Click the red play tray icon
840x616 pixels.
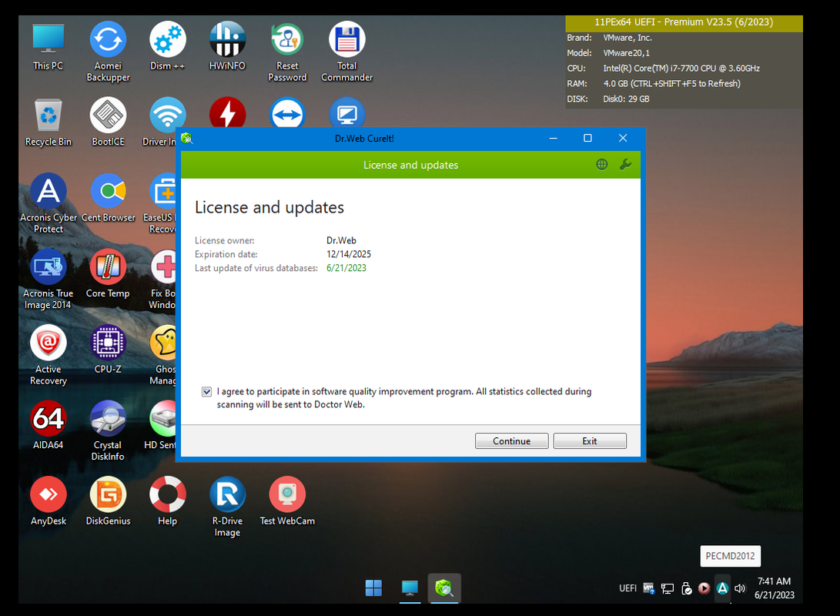pyautogui.click(x=704, y=589)
